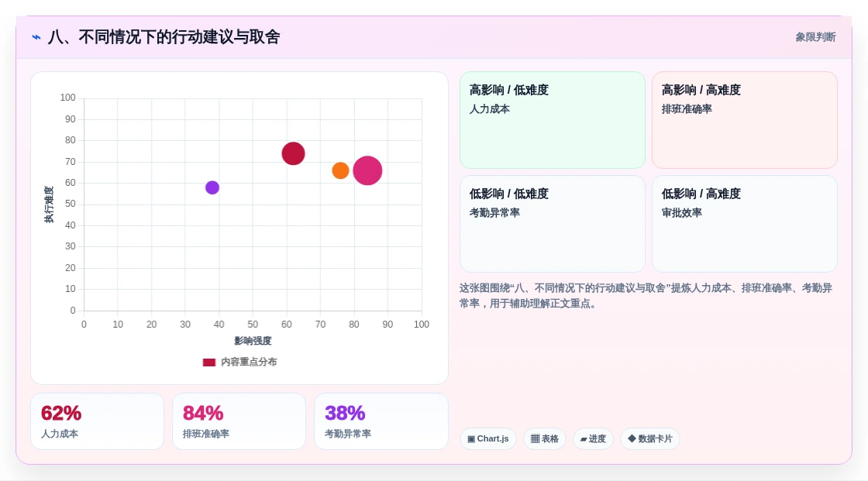Click the large pink bubble in the chart
Viewport: 868px width, 481px height.
(x=367, y=170)
